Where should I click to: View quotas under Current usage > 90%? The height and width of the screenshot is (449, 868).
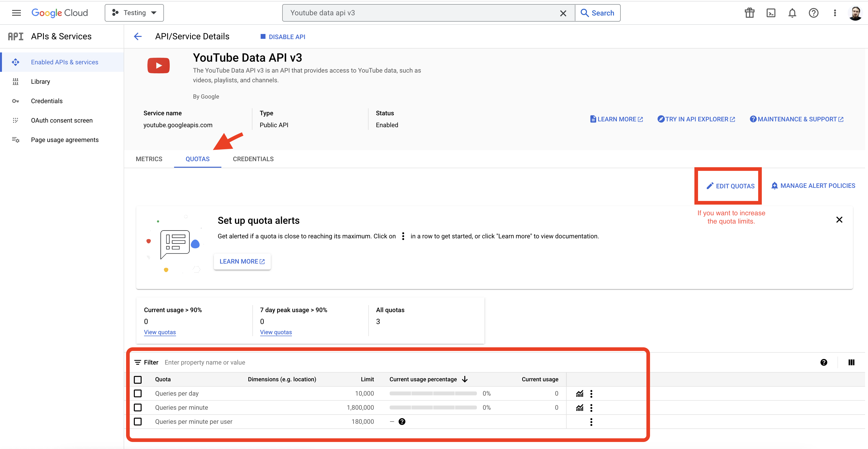[x=160, y=332]
